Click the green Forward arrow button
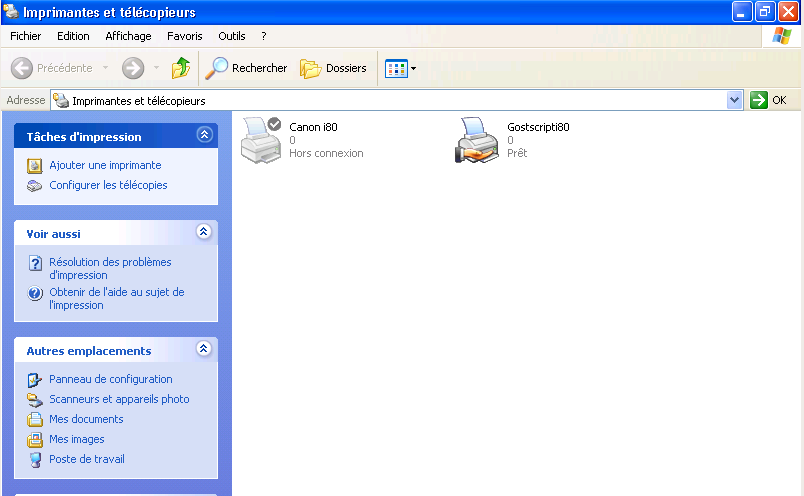The height and width of the screenshot is (496, 804). tap(133, 68)
